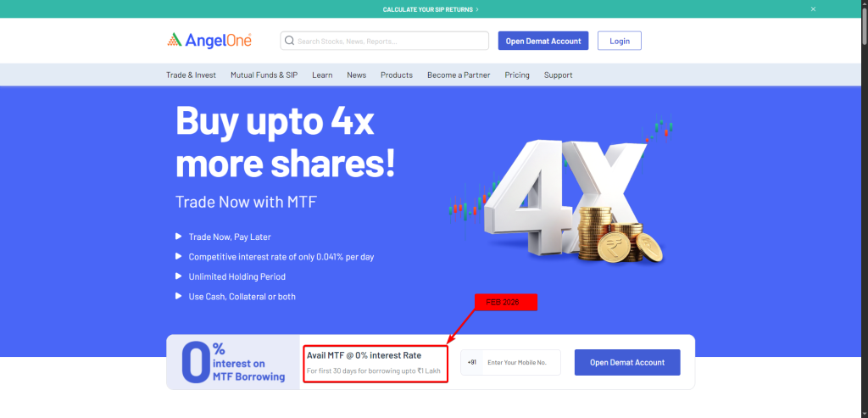Expand the Products menu
This screenshot has width=868, height=418.
click(397, 75)
